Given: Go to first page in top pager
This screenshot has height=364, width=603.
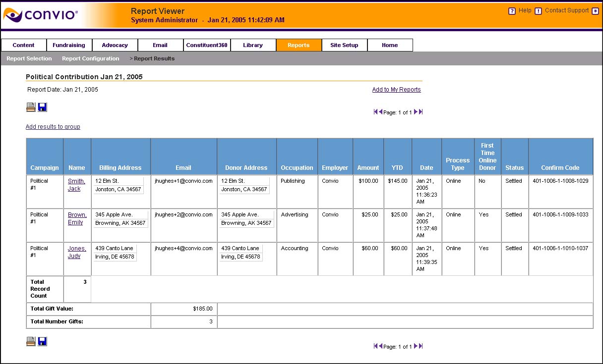Looking at the screenshot, I should tap(376, 112).
